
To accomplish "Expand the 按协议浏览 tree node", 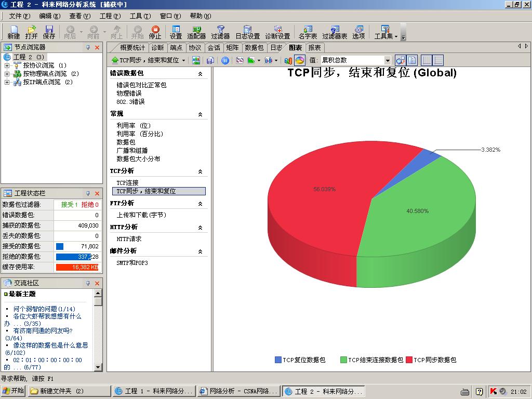I will click(7, 65).
